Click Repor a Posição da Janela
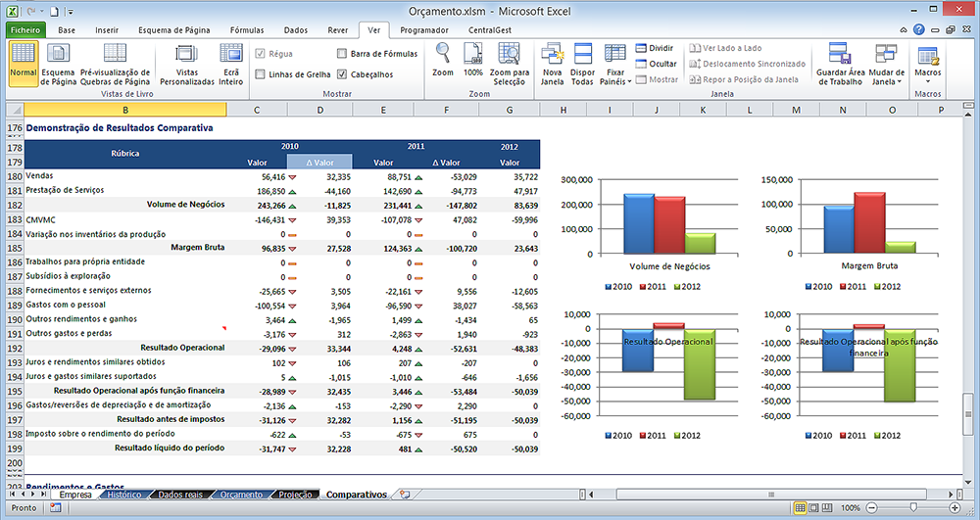Viewport: 980px width, 520px height. pos(744,79)
